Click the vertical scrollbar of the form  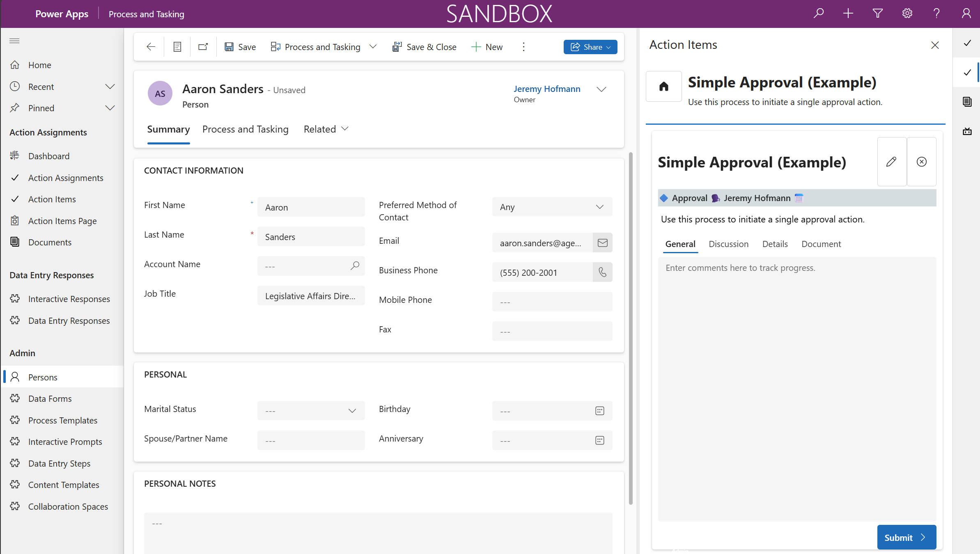(631, 328)
